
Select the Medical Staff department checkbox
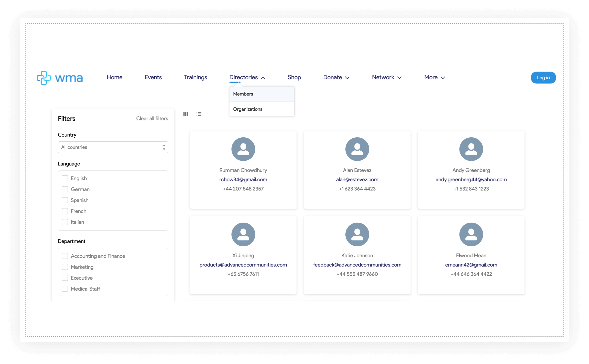(65, 289)
